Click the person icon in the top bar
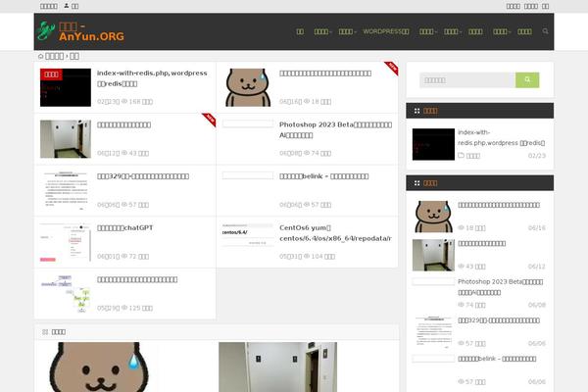This screenshot has height=392, width=588. point(67,6)
